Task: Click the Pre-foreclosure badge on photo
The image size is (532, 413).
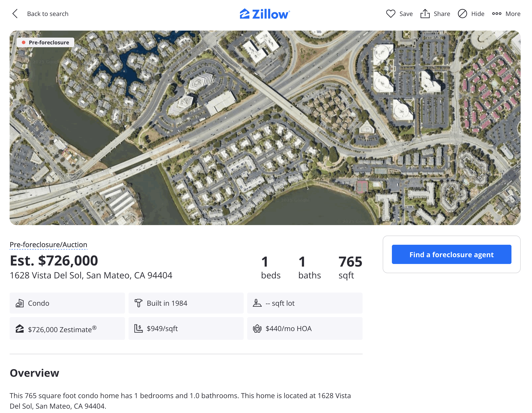Action: 45,42
